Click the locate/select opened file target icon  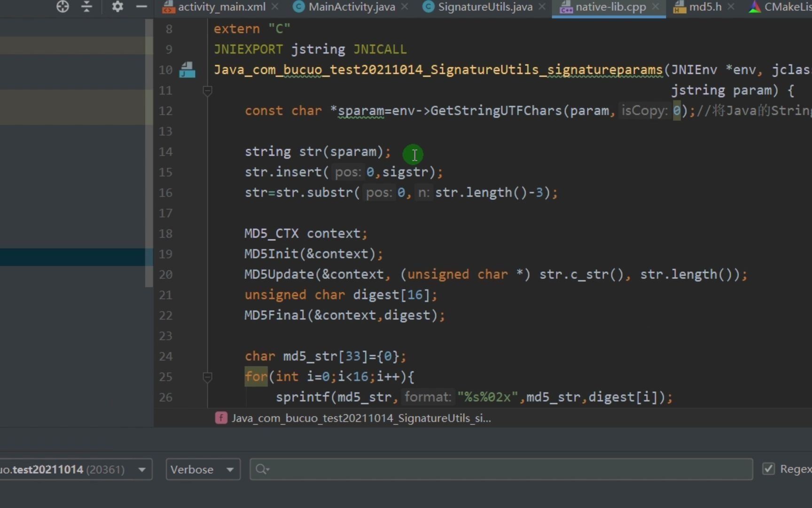coord(62,7)
